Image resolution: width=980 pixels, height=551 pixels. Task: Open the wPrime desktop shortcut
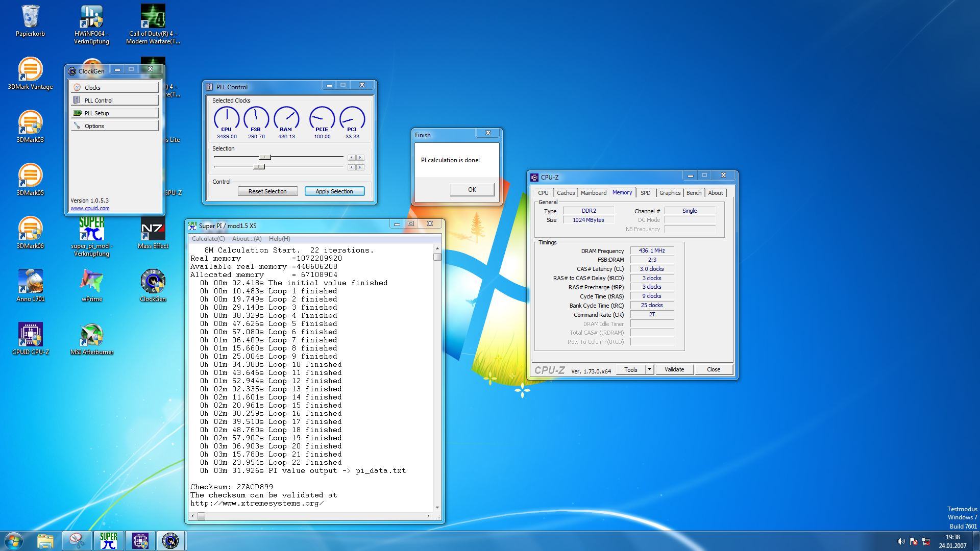pyautogui.click(x=91, y=282)
